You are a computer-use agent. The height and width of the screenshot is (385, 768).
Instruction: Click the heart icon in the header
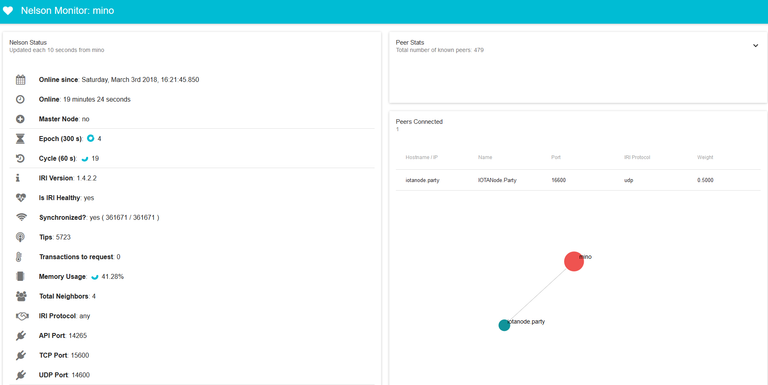(x=8, y=10)
